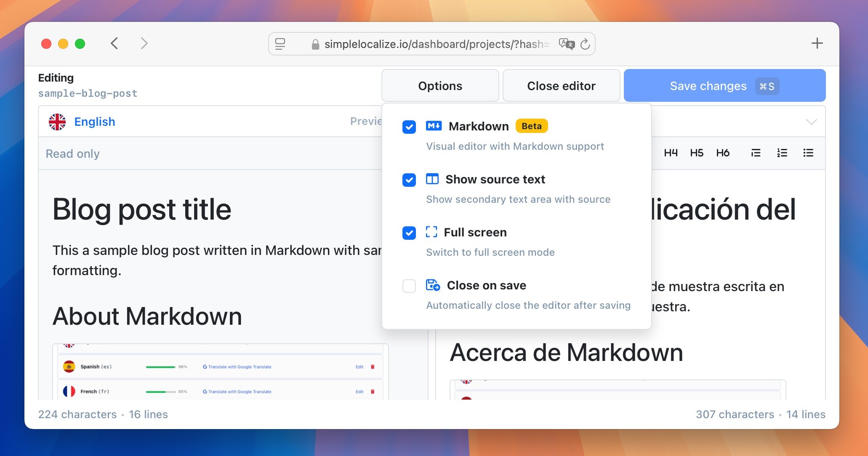This screenshot has width=868, height=456.
Task: Open the reader view icon in address bar
Action: click(280, 44)
